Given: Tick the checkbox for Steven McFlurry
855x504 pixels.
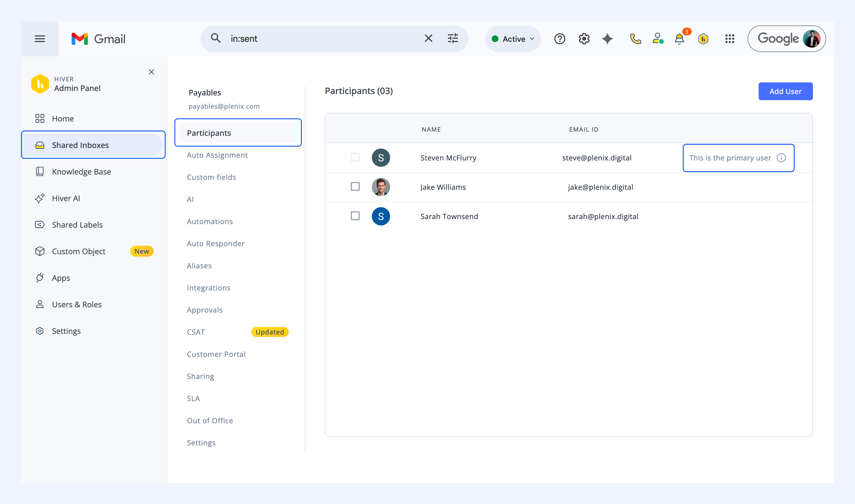Looking at the screenshot, I should [x=355, y=157].
